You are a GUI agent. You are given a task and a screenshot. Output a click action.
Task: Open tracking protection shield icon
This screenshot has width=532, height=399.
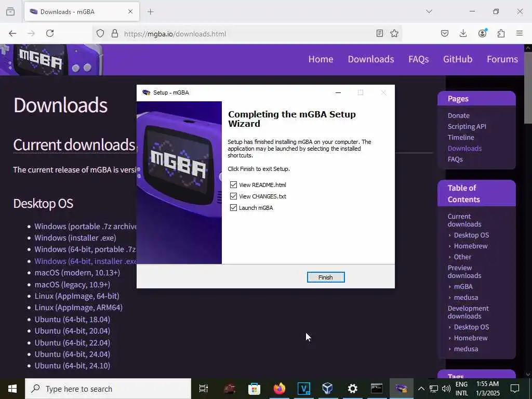tap(100, 33)
